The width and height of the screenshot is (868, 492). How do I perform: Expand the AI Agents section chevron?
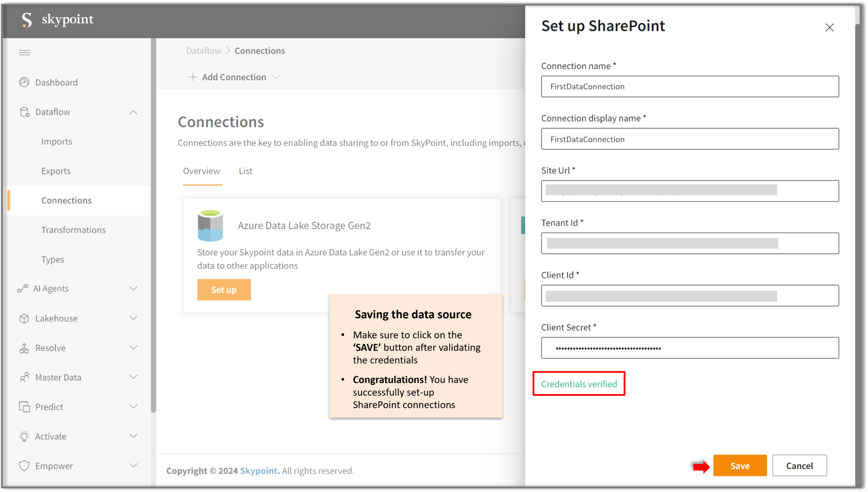coord(133,288)
